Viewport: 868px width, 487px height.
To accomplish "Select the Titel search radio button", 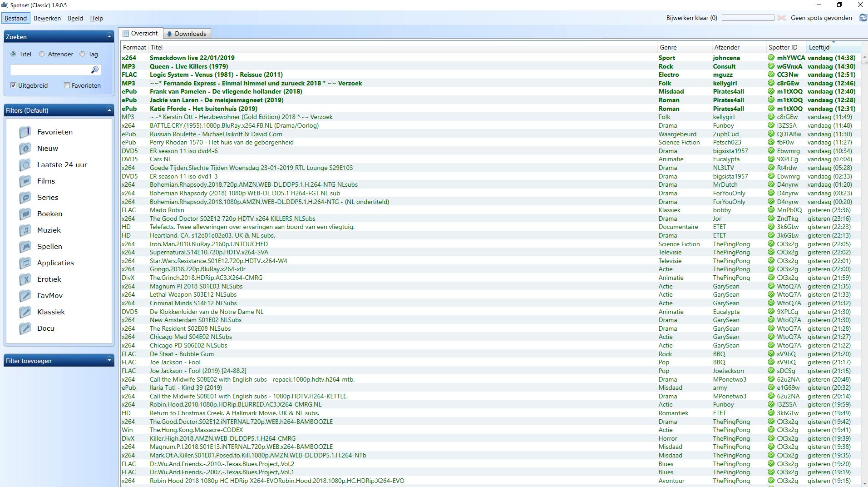I will pyautogui.click(x=13, y=54).
